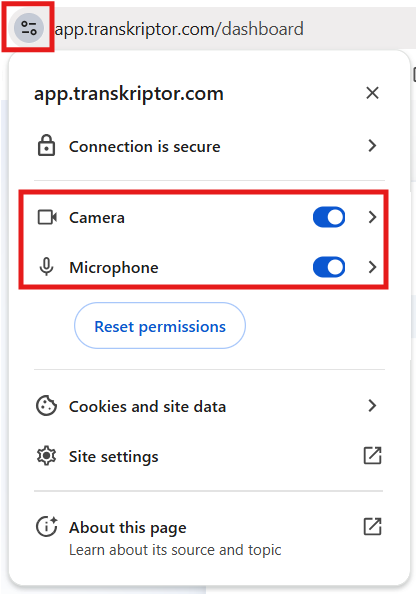Click the site information tune icon
This screenshot has height=594, width=416.
pyautogui.click(x=29, y=28)
